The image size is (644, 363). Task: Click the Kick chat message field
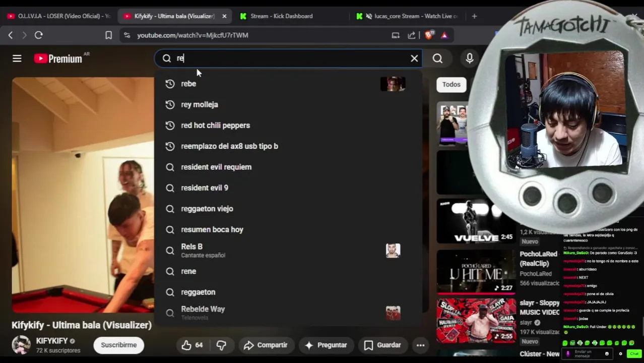pos(588,353)
